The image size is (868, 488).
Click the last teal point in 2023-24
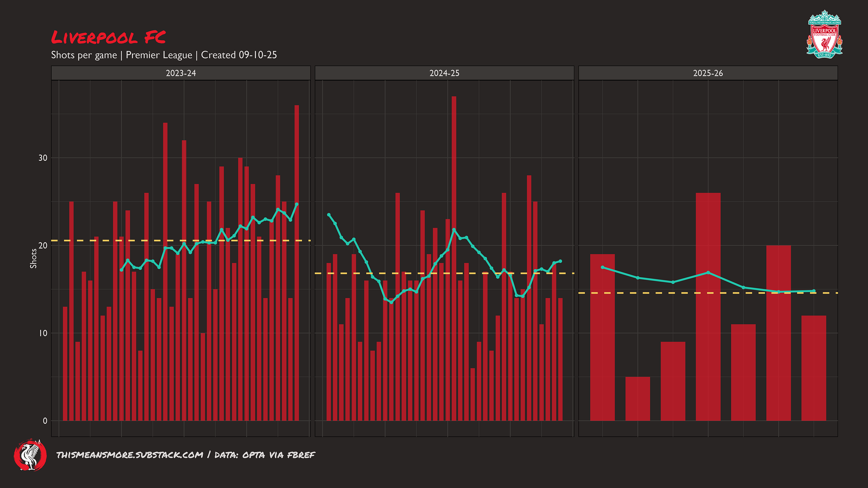pos(297,204)
